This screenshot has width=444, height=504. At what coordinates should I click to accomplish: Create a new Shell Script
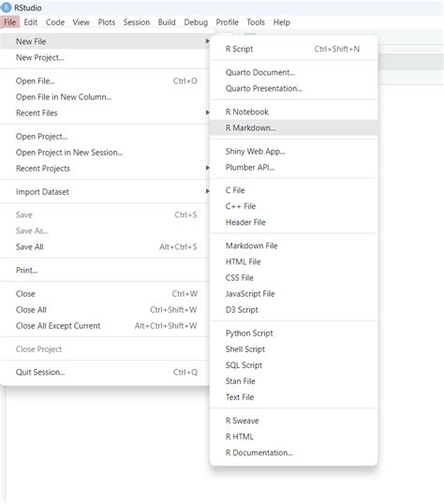(293, 349)
